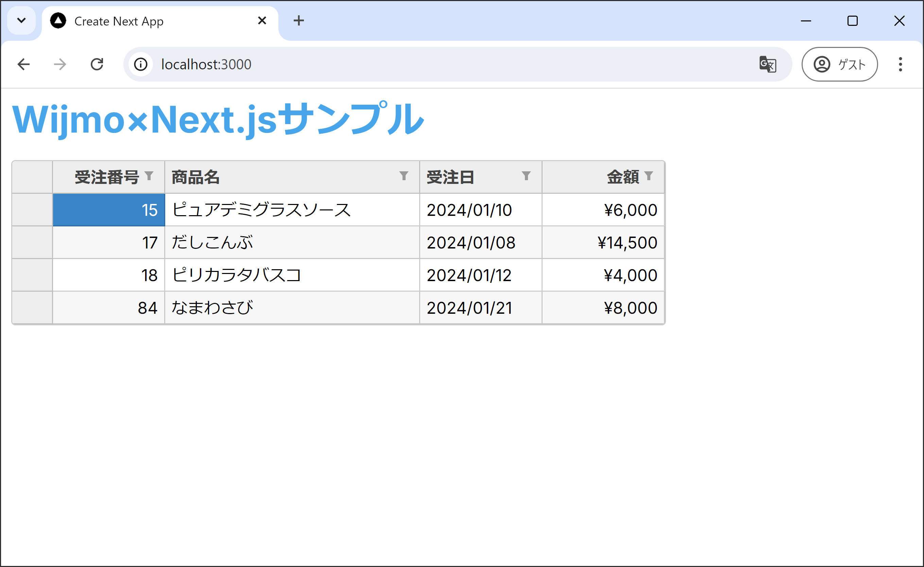Screen dimensions: 924x567
Task: Select the なまわさび cell
Action: click(x=292, y=308)
